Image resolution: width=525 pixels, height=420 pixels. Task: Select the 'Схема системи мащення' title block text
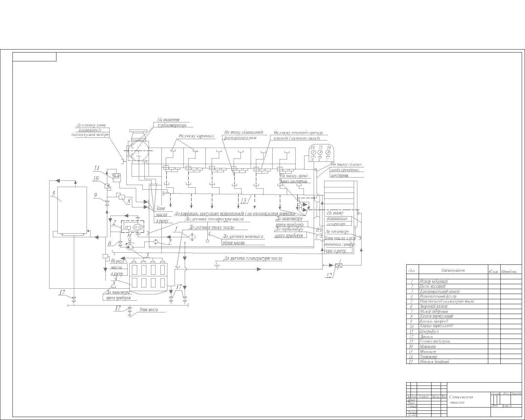coord(462,399)
